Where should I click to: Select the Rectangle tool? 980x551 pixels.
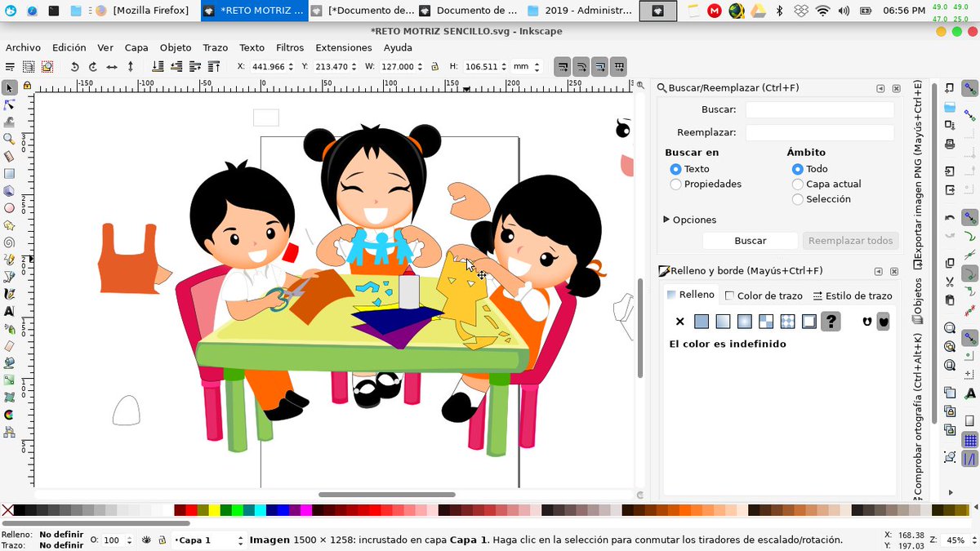pyautogui.click(x=9, y=173)
